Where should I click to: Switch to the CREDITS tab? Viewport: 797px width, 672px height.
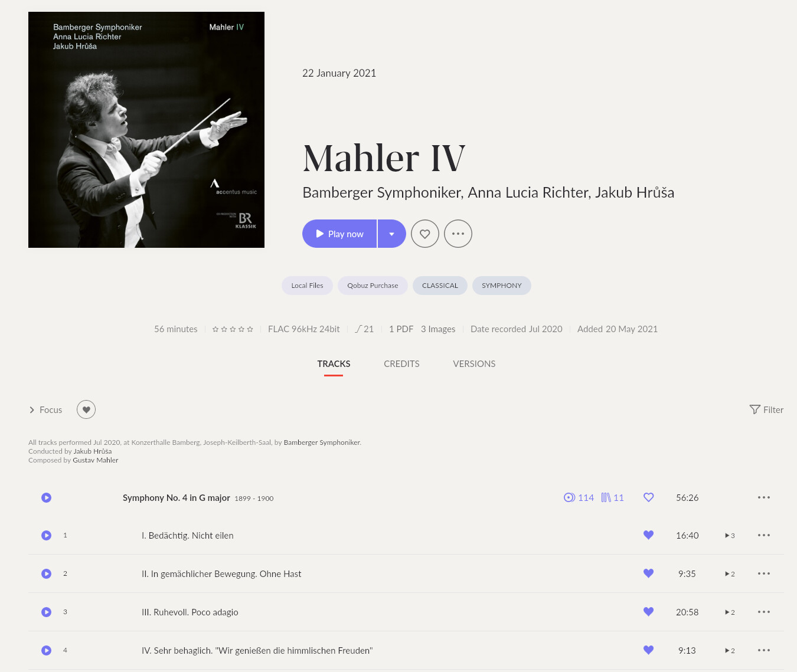coord(401,364)
